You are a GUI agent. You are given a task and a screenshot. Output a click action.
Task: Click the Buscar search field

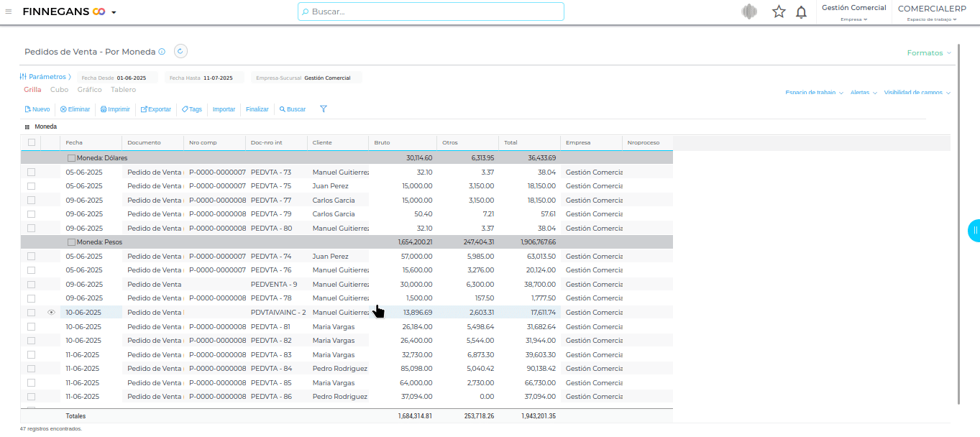tap(431, 11)
